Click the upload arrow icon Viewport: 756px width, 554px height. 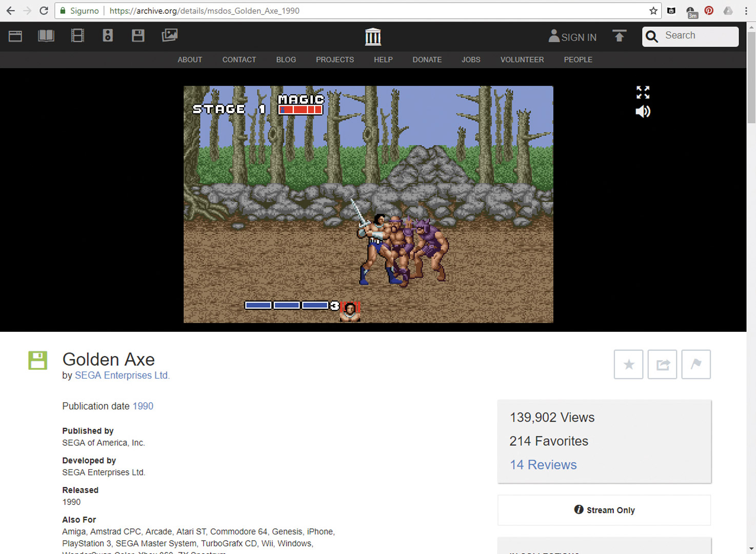(620, 36)
